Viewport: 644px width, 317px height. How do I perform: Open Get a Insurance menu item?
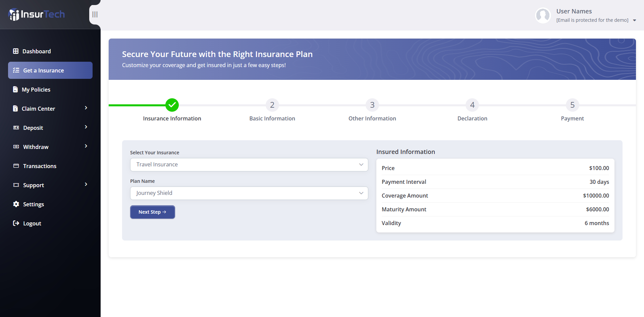[50, 70]
